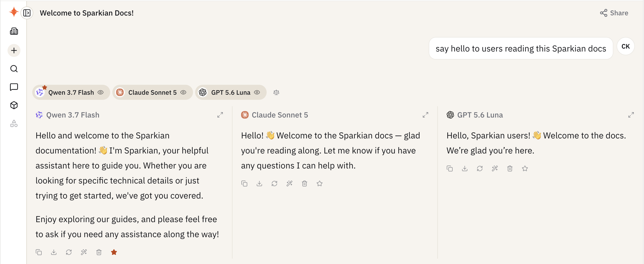Unstar the favorited Qwen 3.7 Flash response
The width and height of the screenshot is (644, 264).
[x=114, y=252]
